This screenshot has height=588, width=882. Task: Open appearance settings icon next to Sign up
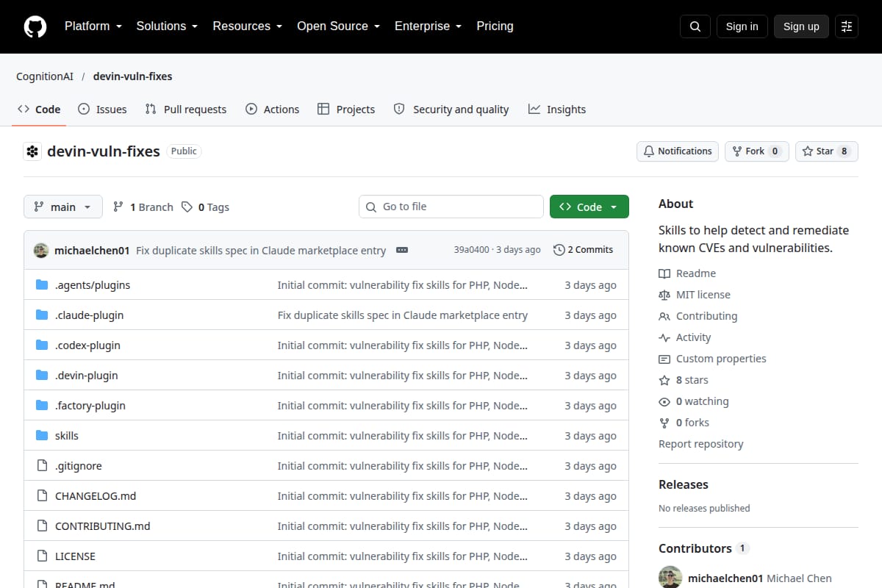click(x=847, y=26)
